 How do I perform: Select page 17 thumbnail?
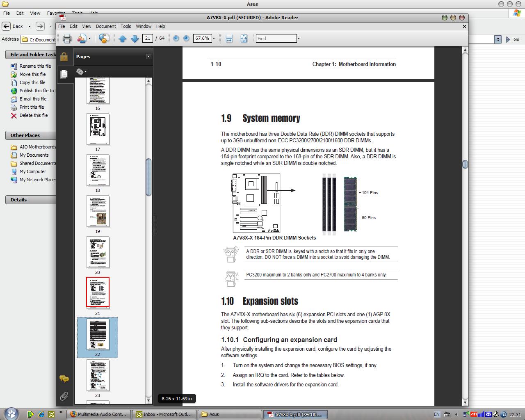pos(98,129)
